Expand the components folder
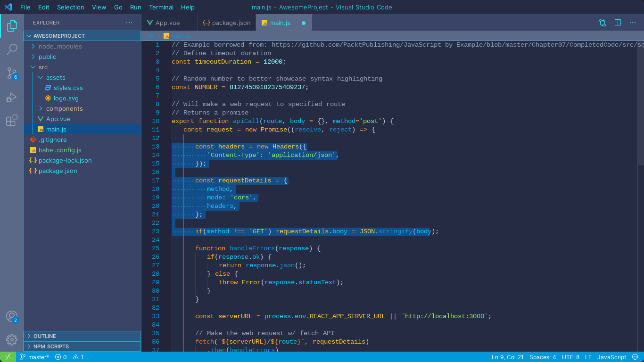 (x=83, y=108)
